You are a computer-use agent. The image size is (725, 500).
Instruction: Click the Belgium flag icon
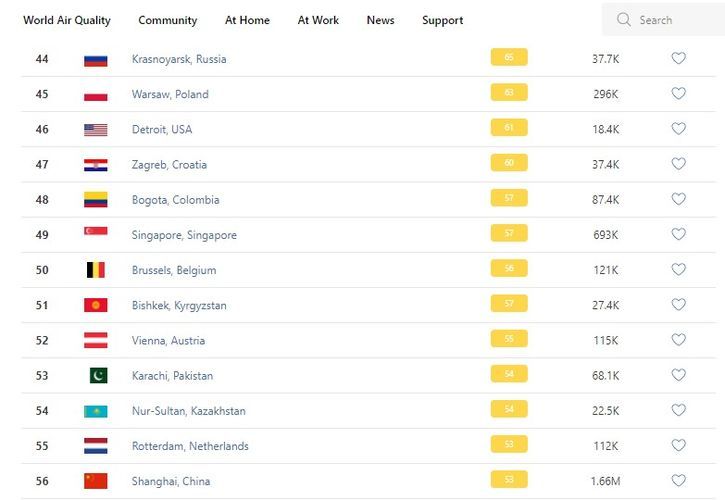(96, 270)
